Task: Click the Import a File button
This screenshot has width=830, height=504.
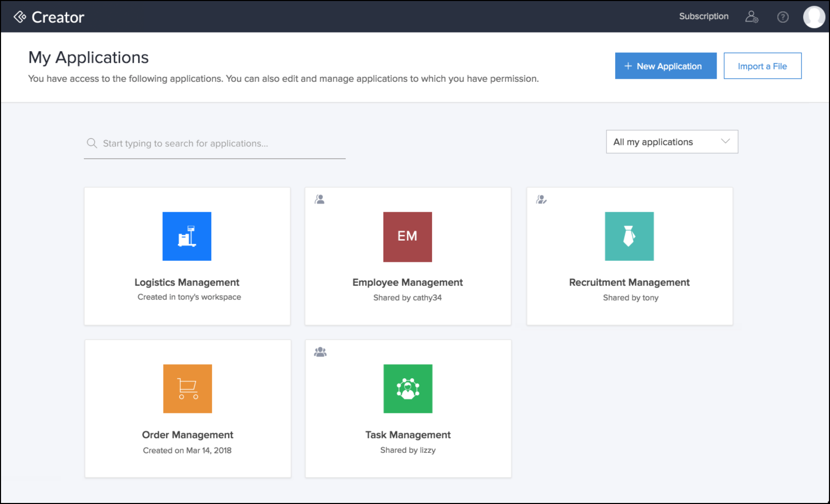Action: [762, 66]
